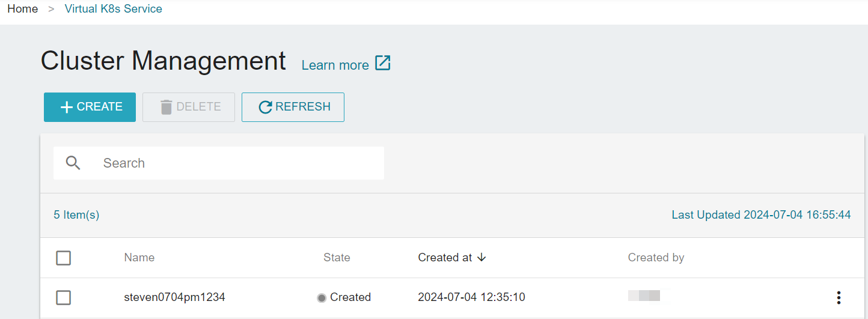Click the CREATE button
The height and width of the screenshot is (319, 868).
pos(90,107)
